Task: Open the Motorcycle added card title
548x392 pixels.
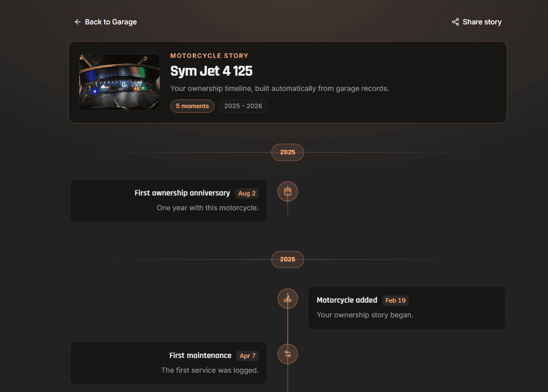Action: pyautogui.click(x=347, y=300)
